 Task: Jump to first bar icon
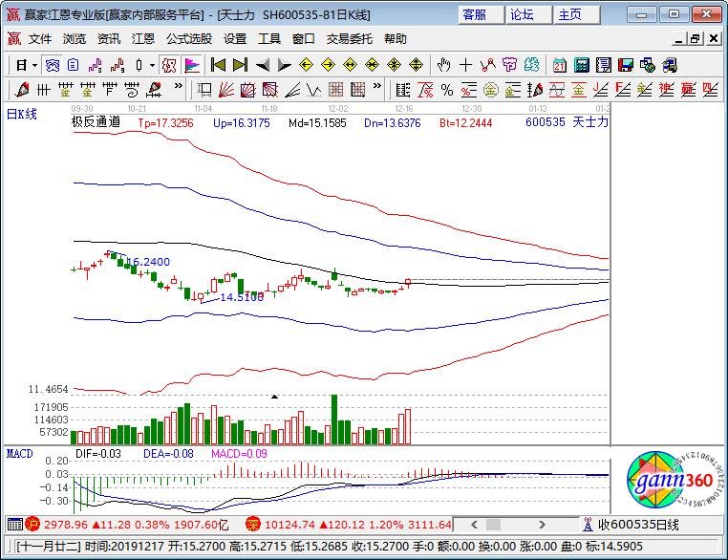click(x=218, y=65)
